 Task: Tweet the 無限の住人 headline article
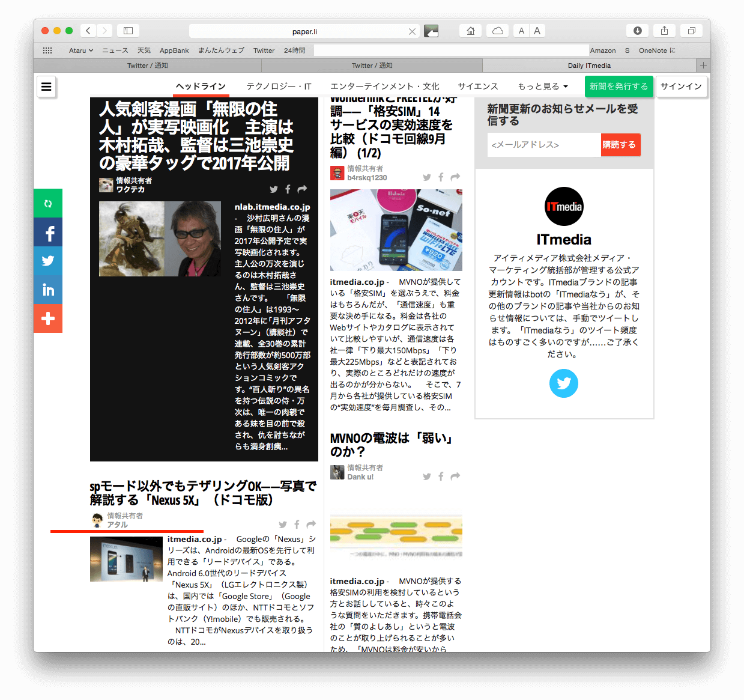click(x=274, y=189)
